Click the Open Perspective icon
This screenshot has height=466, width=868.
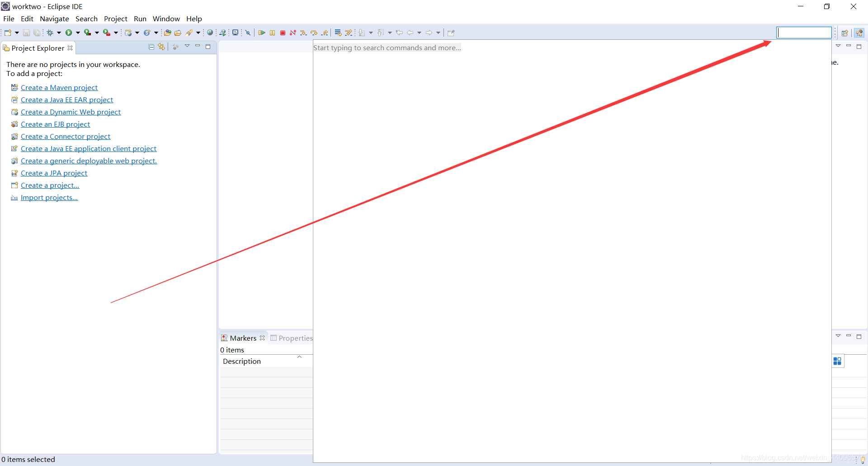(x=844, y=33)
